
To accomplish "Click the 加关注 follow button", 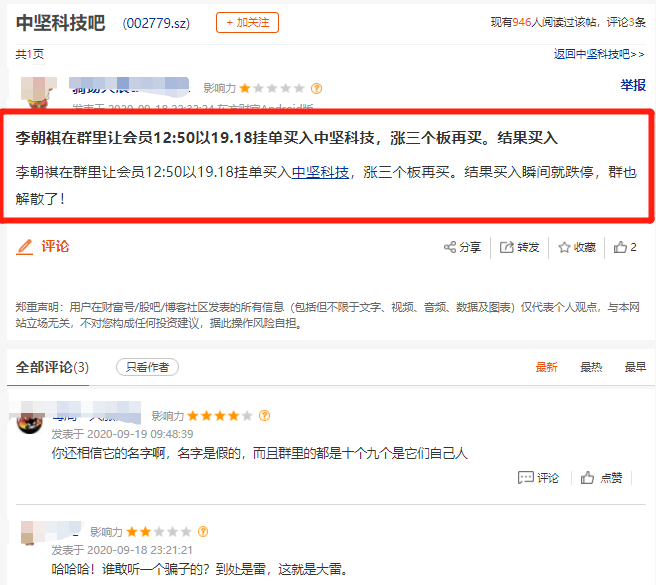I will 247,22.
